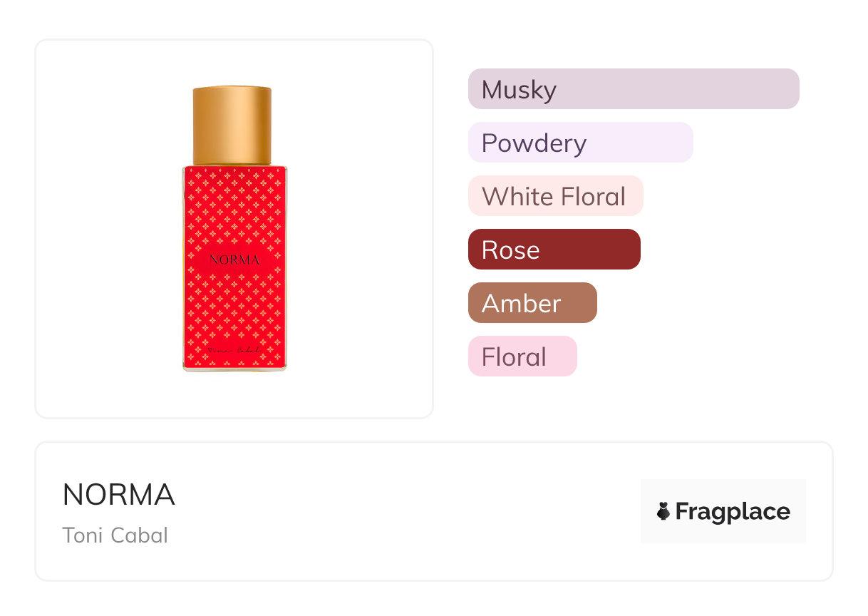Click the Rose text label
This screenshot has width=868, height=616.
tap(510, 250)
